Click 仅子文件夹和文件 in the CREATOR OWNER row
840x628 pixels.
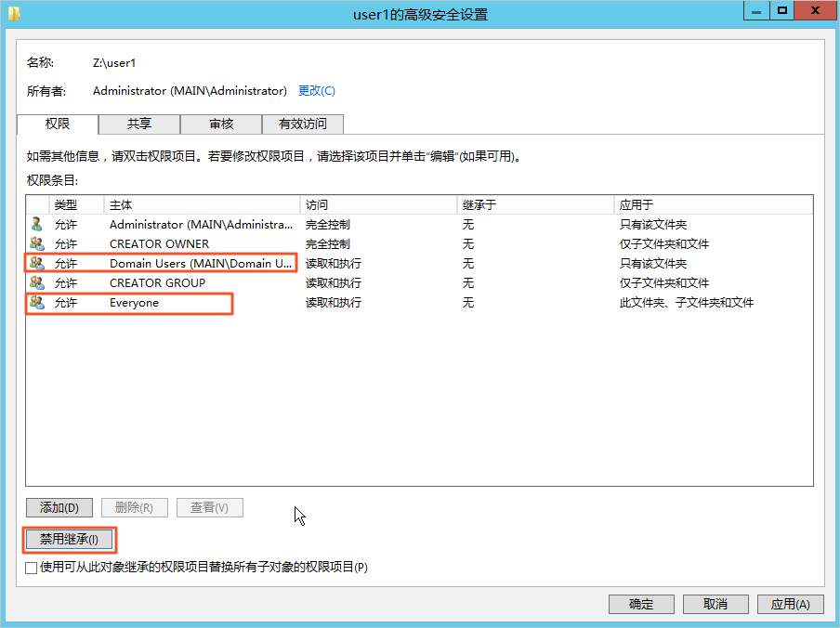(x=664, y=243)
